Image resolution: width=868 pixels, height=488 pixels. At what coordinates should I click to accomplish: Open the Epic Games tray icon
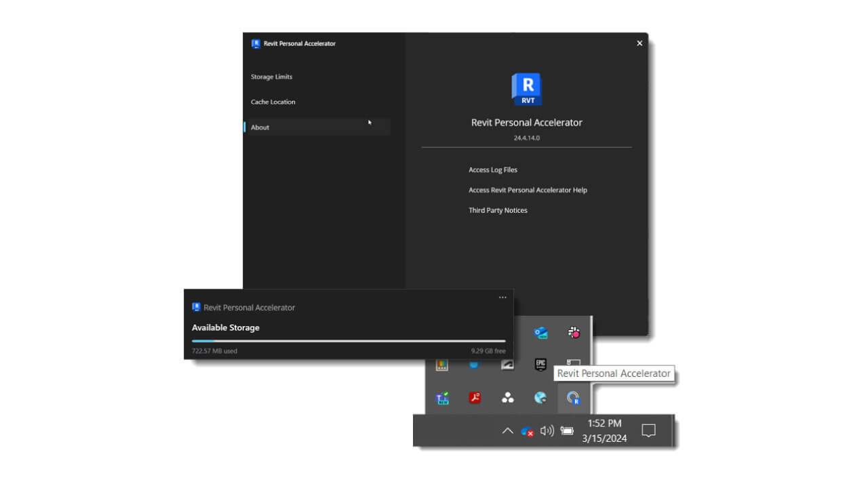pos(540,365)
